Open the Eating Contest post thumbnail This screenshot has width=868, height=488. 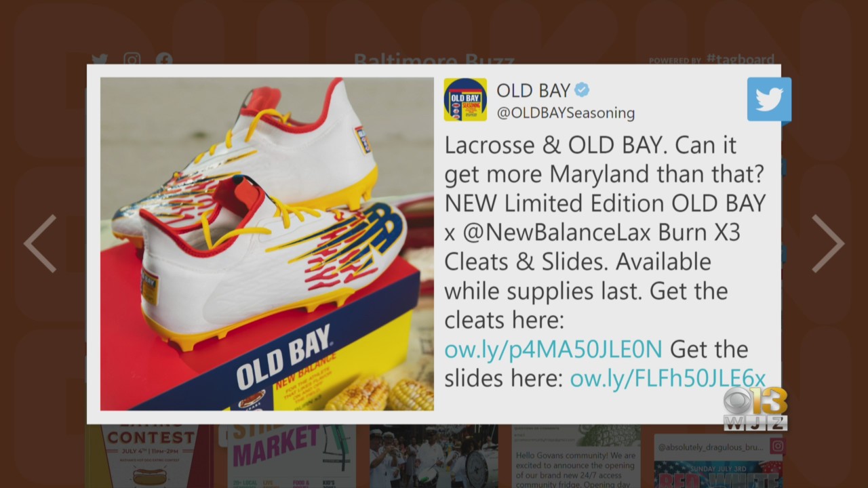(151, 456)
